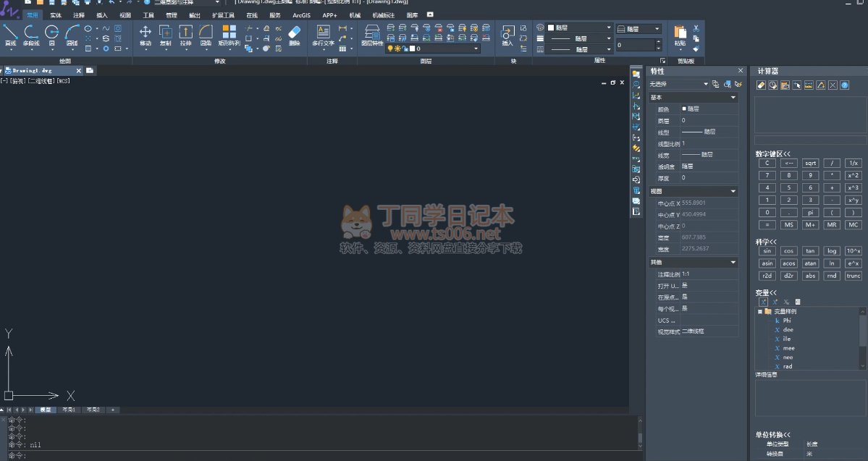Open the ArcGIS ribbon tab

[x=301, y=14]
